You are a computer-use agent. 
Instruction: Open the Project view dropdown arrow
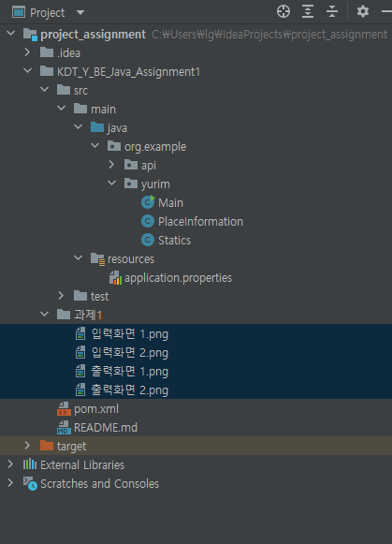tap(80, 13)
